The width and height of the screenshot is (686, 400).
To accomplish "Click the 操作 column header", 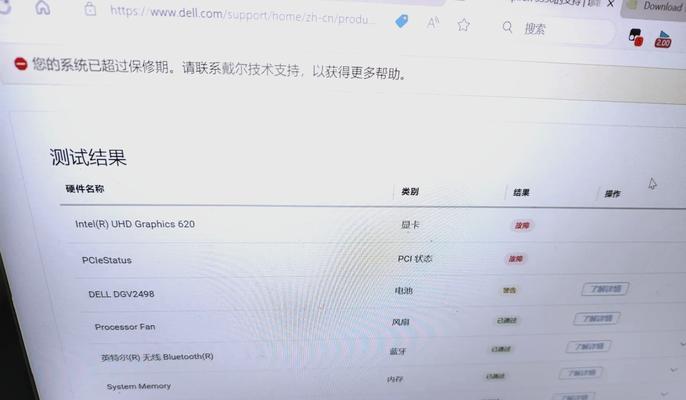I will (x=612, y=194).
